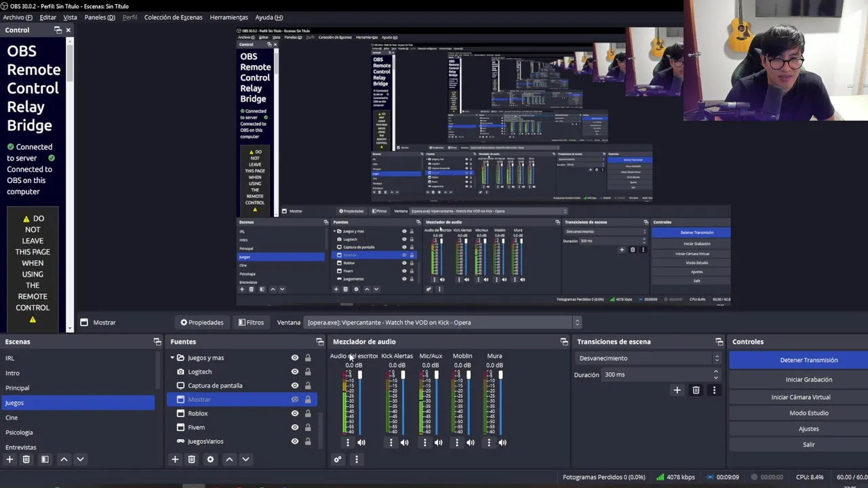Undock the Controles-adjacent Transiciones panel

point(719,342)
